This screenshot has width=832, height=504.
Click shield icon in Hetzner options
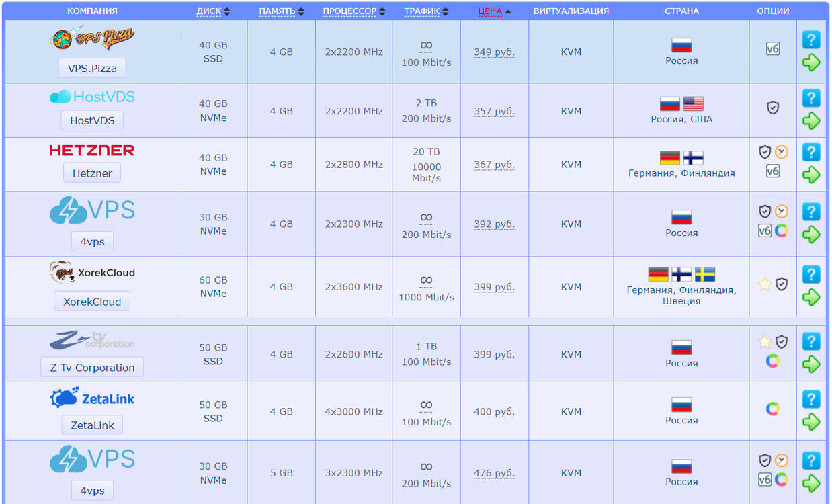(765, 152)
